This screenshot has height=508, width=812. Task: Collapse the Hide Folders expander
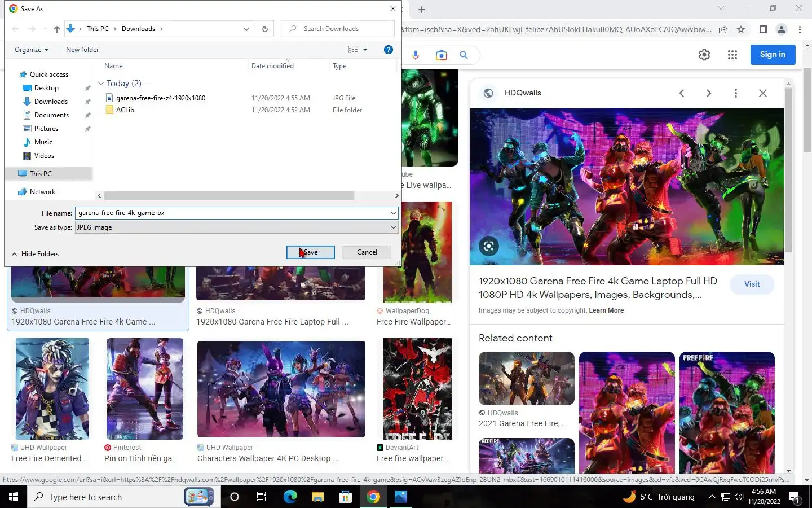(x=35, y=254)
